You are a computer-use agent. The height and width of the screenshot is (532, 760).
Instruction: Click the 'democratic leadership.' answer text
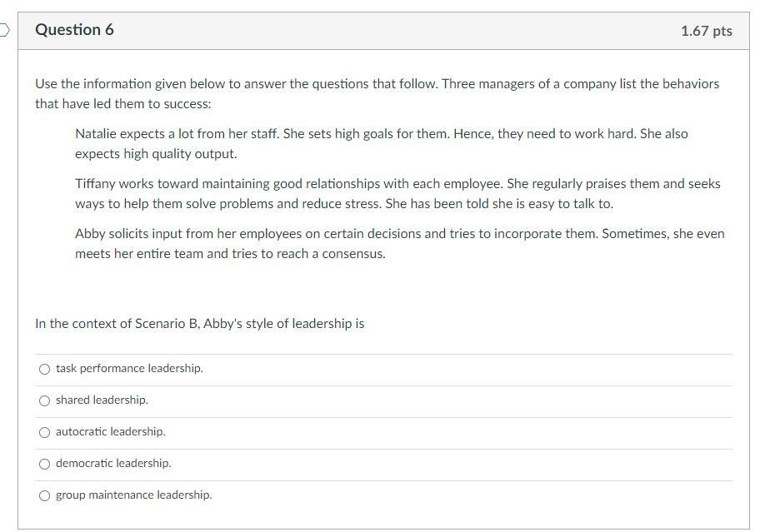point(113,463)
